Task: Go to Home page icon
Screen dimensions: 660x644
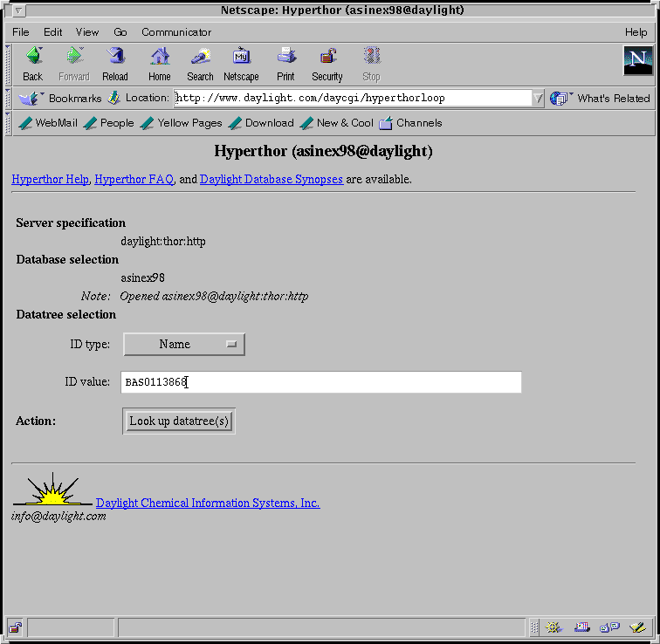Action: coord(160,64)
